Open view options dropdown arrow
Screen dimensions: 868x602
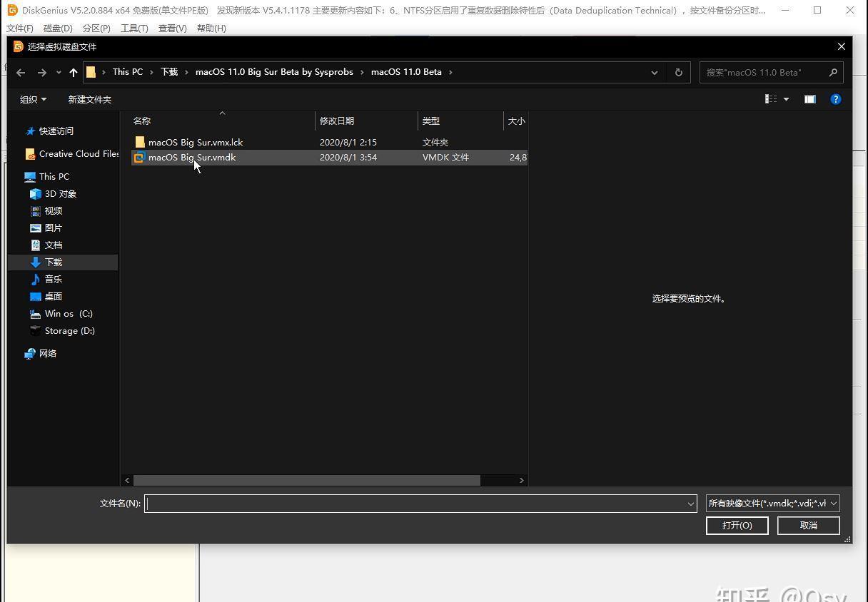tap(787, 99)
